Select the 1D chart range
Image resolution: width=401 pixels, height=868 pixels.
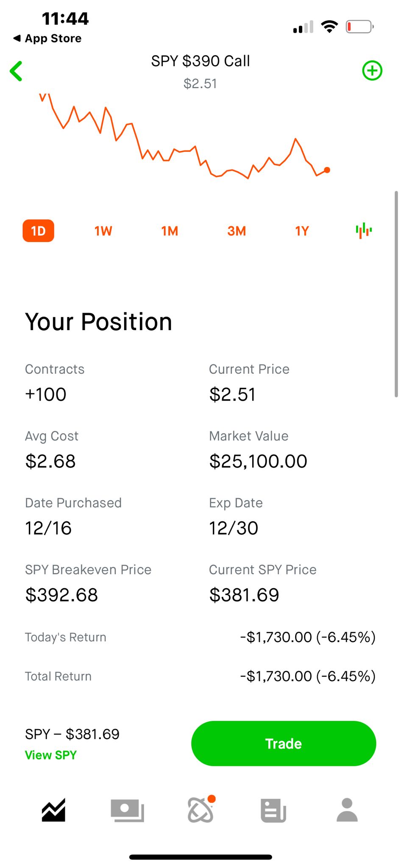tap(38, 231)
